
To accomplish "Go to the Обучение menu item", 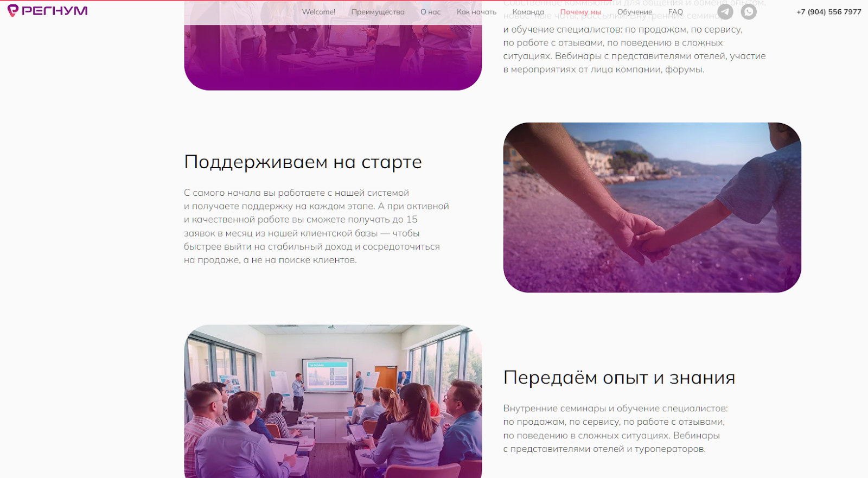I will tap(635, 12).
